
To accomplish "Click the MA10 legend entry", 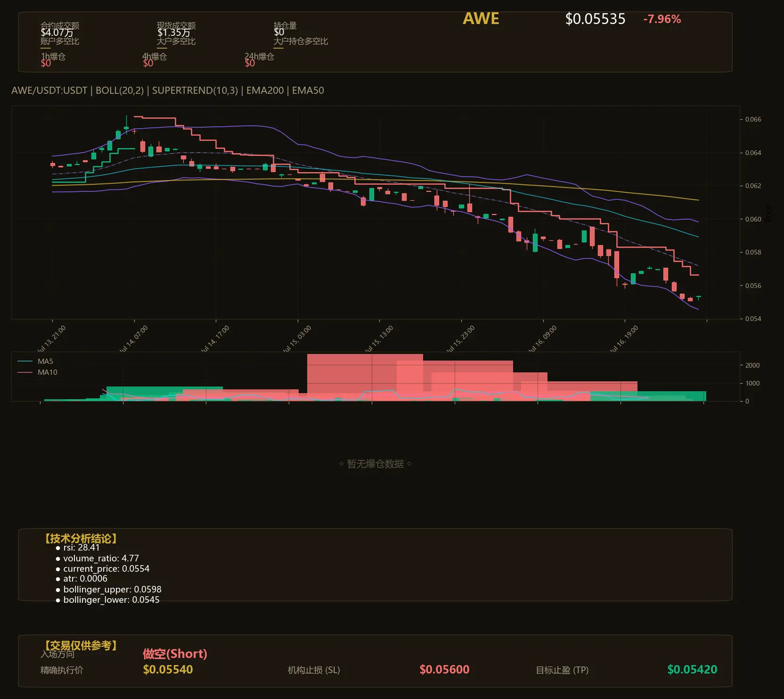I will point(37,372).
